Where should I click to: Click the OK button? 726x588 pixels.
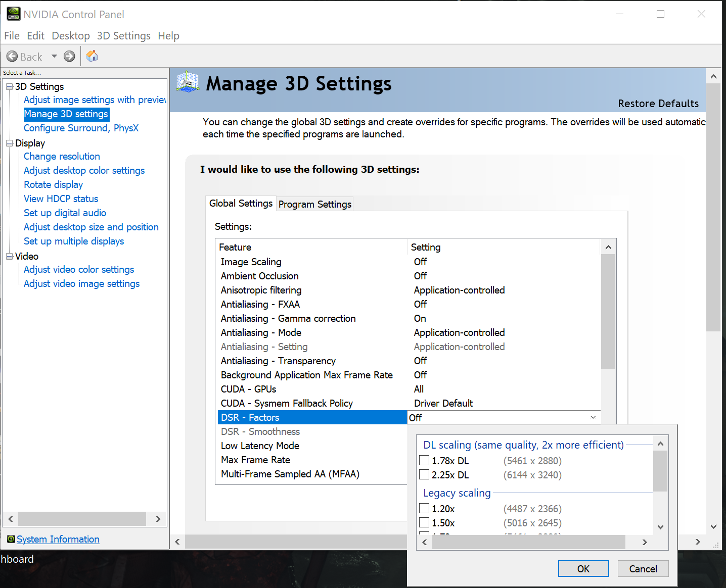point(583,569)
